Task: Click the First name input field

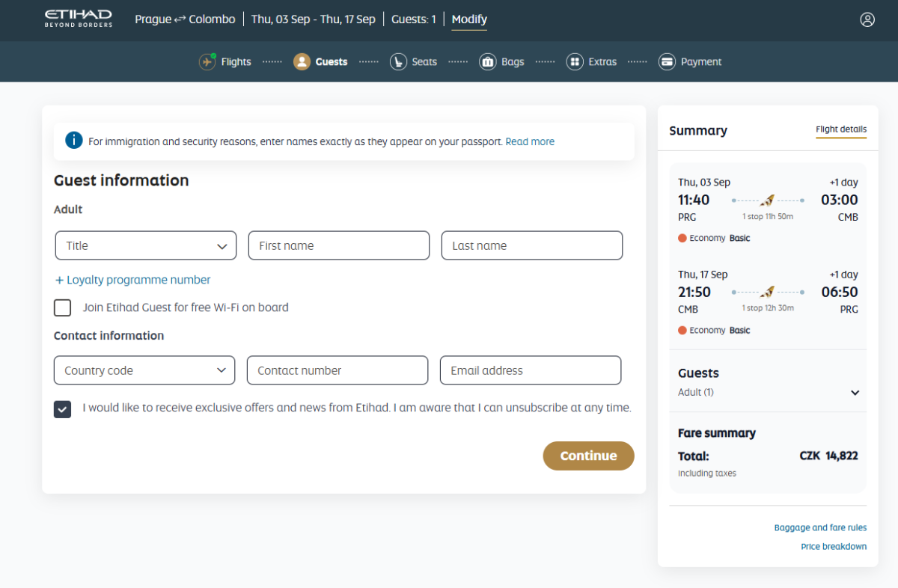Action: (x=339, y=245)
